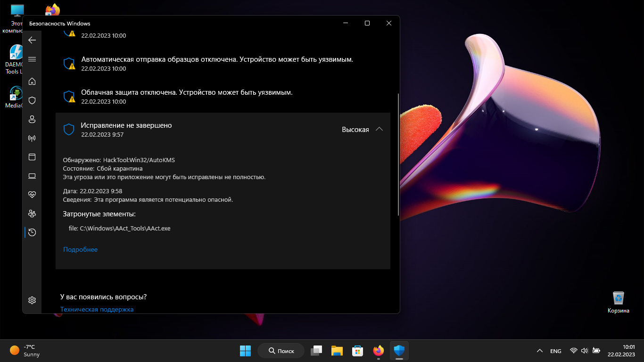Open virus and threat protection shield
The image size is (644, 362).
coord(32,100)
